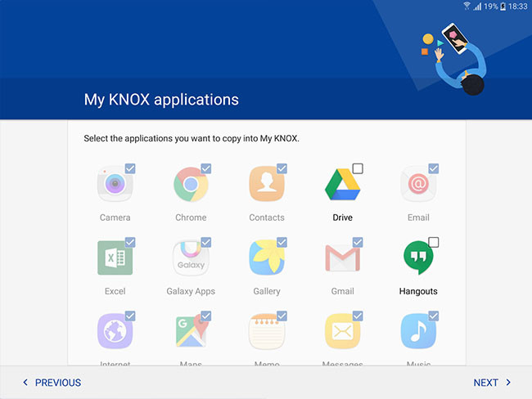Tap the Contacts app icon
Viewport: 532px width, 399px height.
(x=267, y=184)
